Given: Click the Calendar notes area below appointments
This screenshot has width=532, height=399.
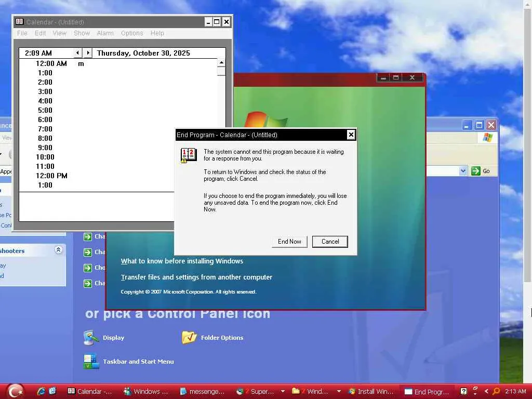Looking at the screenshot, I should click(97, 207).
